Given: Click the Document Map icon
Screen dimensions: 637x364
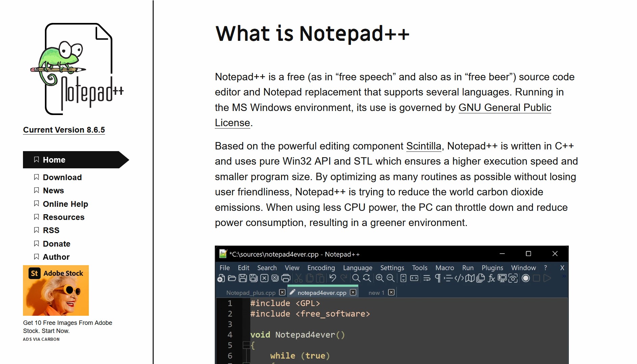Looking at the screenshot, I should 470,278.
